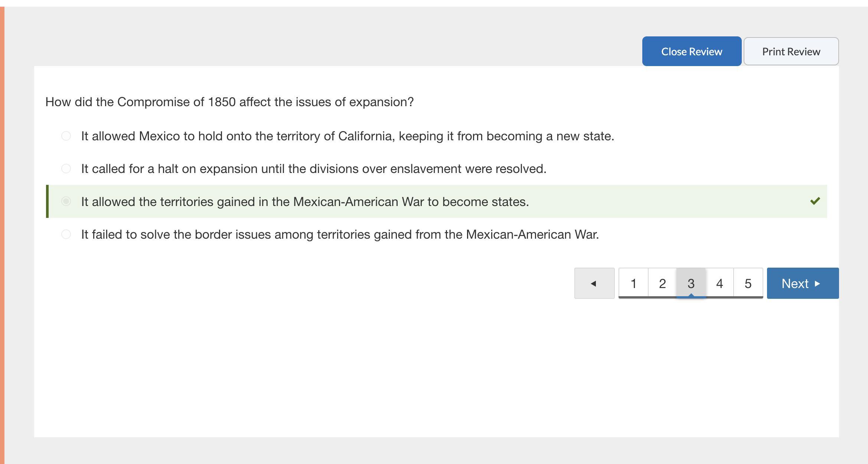Jump to question 4 page
The width and height of the screenshot is (868, 464).
click(x=719, y=283)
